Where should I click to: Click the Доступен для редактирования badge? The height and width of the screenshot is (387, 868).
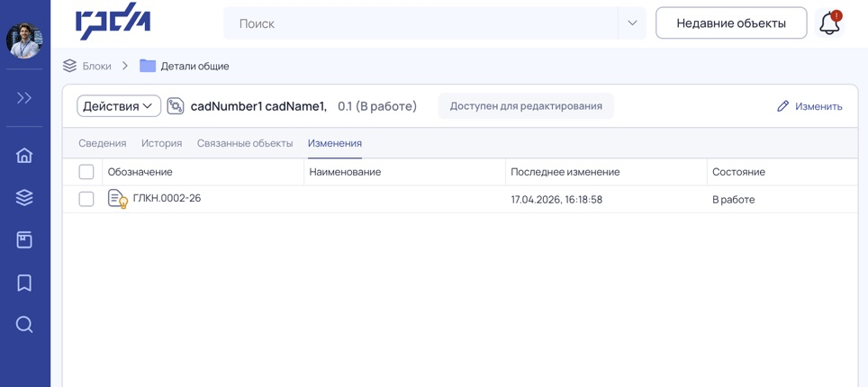click(526, 105)
